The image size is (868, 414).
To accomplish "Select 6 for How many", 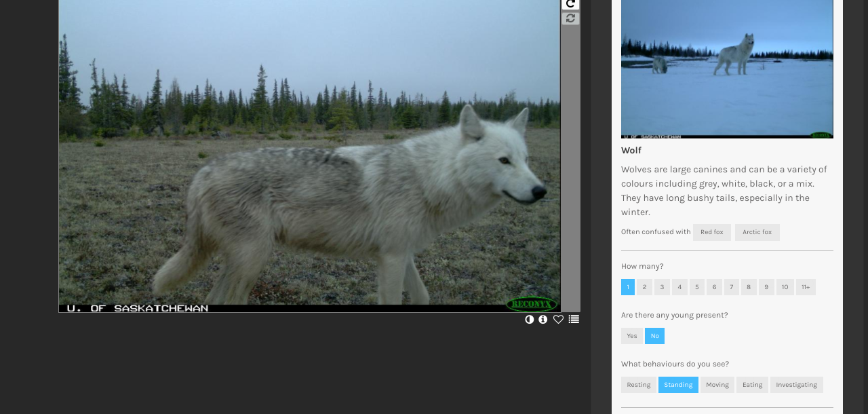I will (x=714, y=287).
